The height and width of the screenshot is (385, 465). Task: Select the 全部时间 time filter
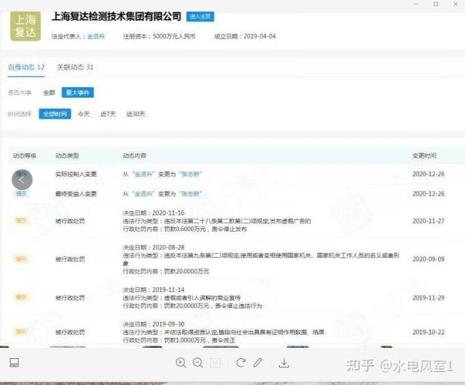pyautogui.click(x=55, y=114)
